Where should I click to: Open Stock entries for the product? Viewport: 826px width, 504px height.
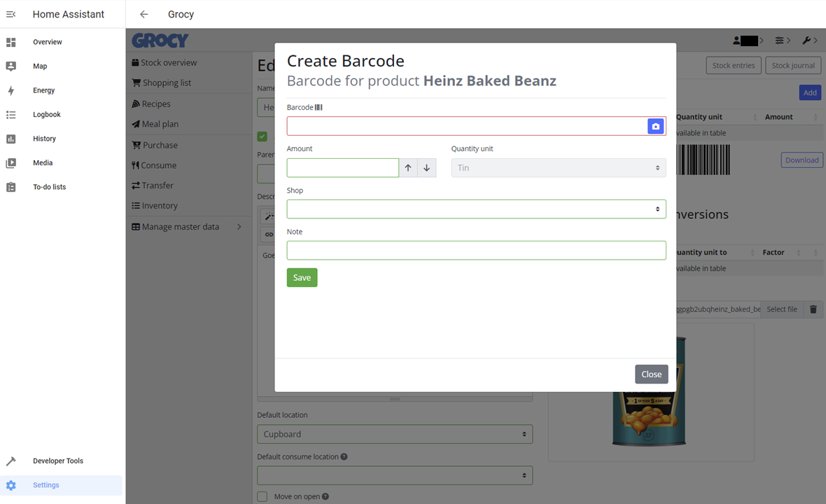(x=734, y=66)
